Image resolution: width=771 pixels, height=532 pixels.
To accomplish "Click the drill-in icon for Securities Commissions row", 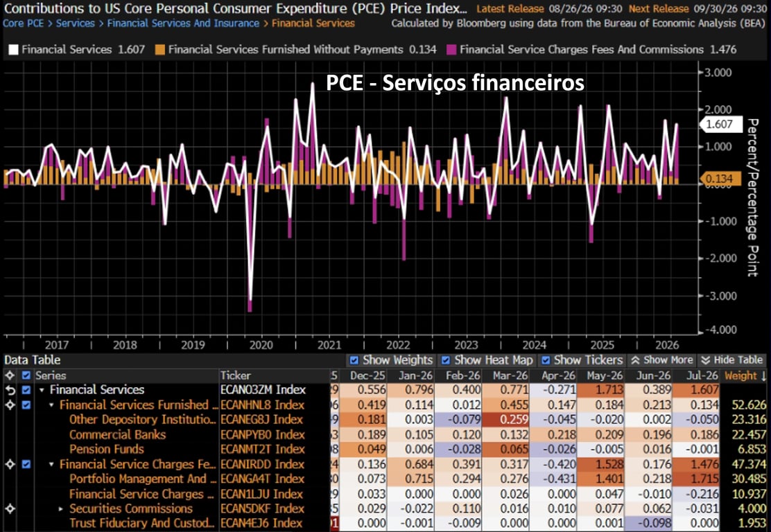I will (x=10, y=509).
